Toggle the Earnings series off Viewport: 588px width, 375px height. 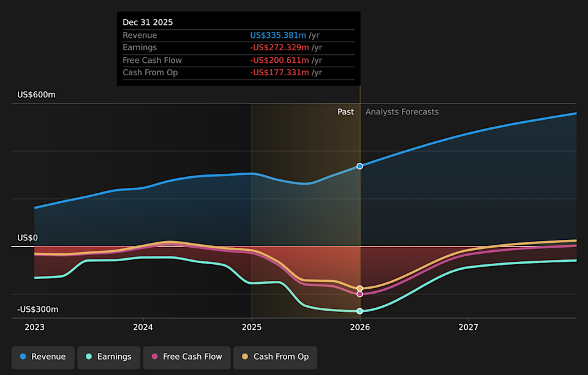tap(108, 357)
